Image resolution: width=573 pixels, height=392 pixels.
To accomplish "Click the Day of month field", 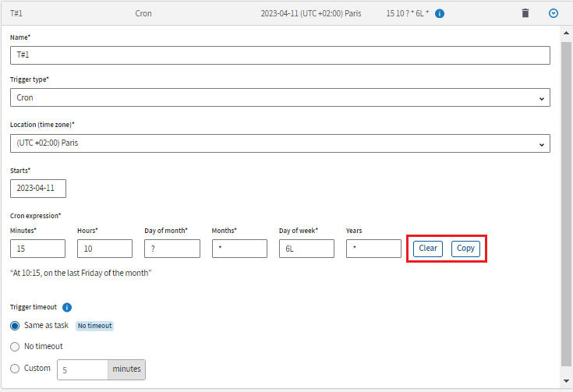I will tap(172, 249).
